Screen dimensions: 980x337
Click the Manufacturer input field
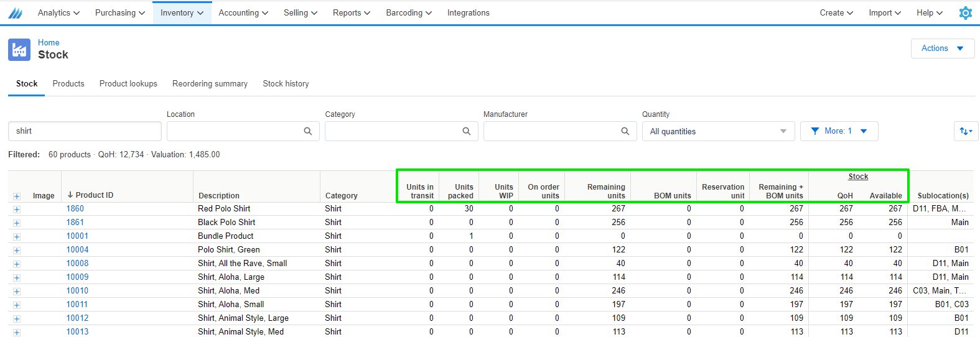click(x=560, y=131)
